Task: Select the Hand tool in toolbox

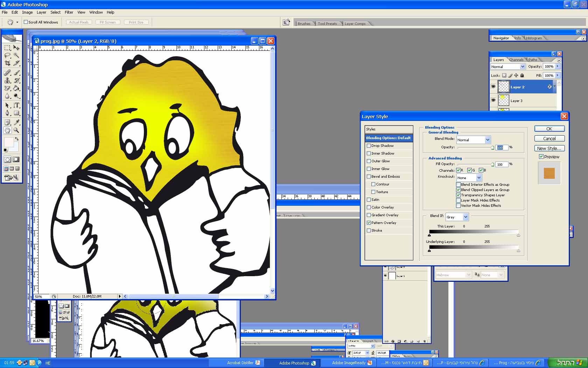Action: pyautogui.click(x=7, y=130)
